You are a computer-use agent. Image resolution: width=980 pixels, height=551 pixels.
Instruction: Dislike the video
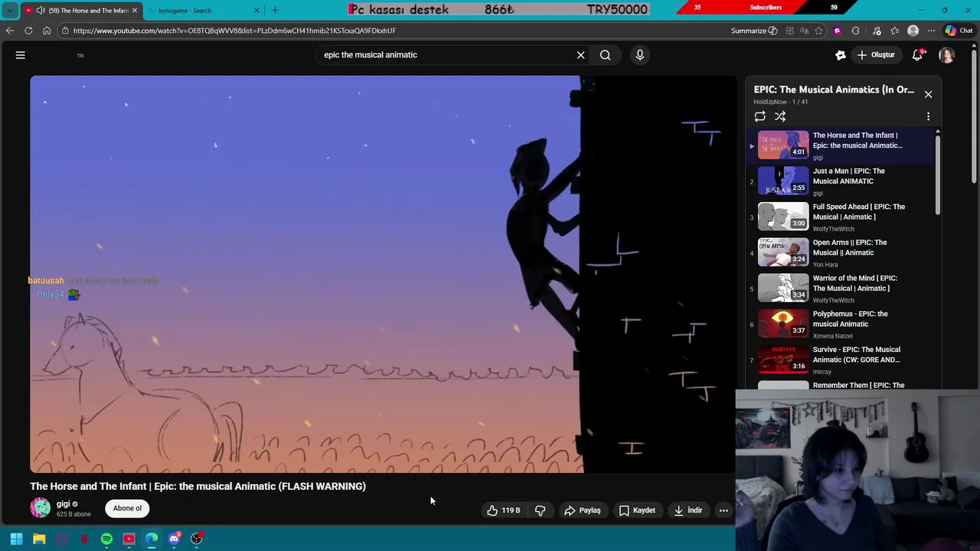point(540,510)
